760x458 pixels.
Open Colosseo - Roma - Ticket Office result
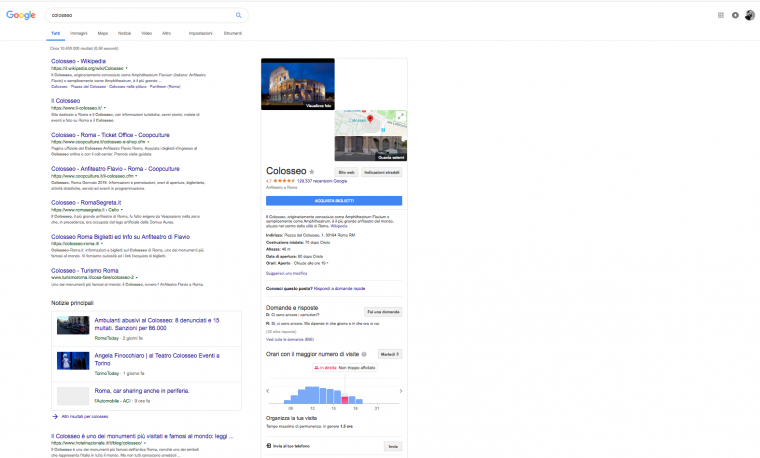110,135
